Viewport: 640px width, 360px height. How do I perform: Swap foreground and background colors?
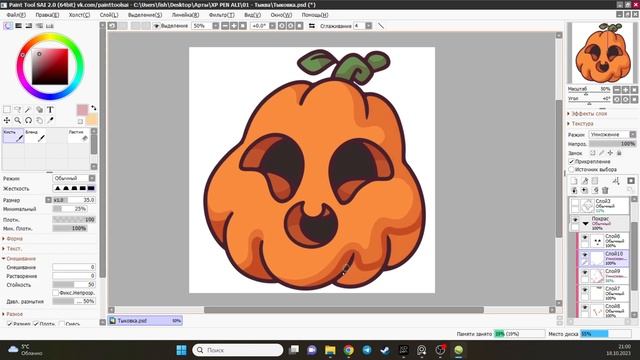(x=93, y=108)
